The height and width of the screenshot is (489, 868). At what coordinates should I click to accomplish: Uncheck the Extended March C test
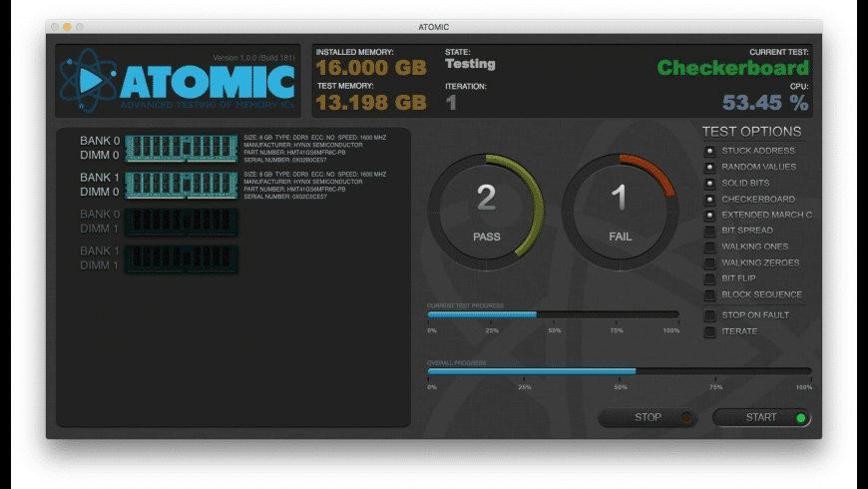tap(709, 215)
